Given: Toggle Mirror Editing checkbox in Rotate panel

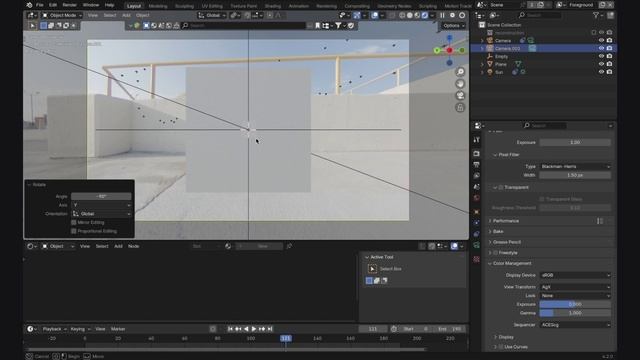Looking at the screenshot, I should coord(73,222).
